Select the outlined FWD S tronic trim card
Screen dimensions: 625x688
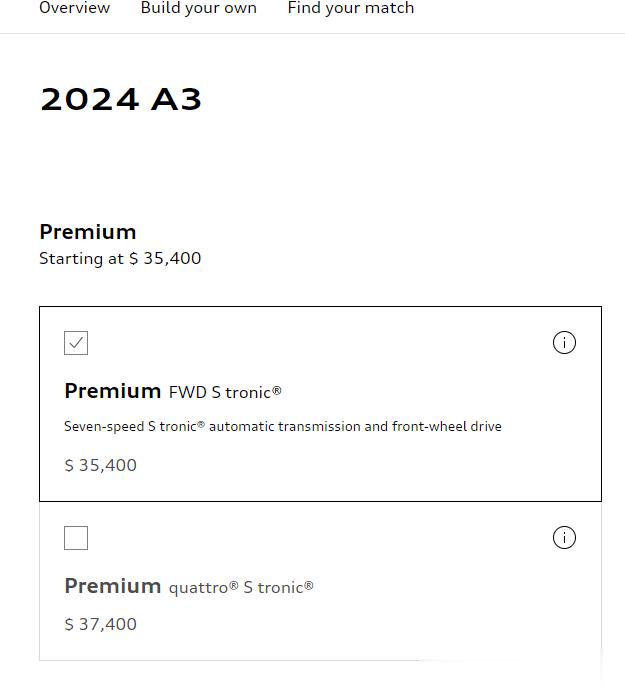click(320, 404)
